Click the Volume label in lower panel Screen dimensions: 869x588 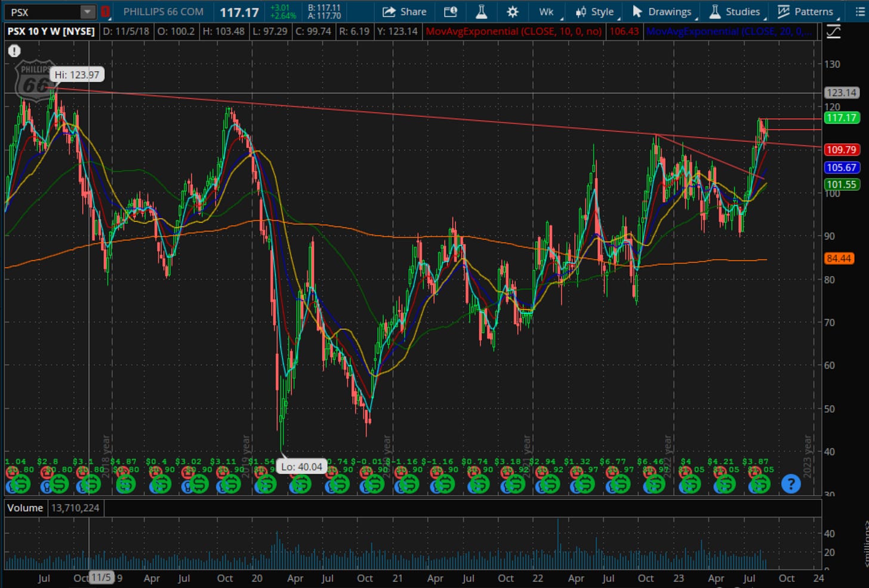click(x=25, y=507)
